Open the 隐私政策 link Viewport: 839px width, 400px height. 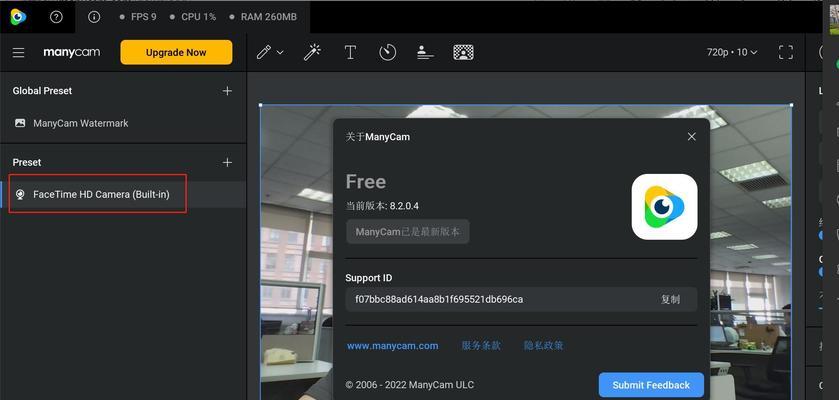click(x=544, y=346)
